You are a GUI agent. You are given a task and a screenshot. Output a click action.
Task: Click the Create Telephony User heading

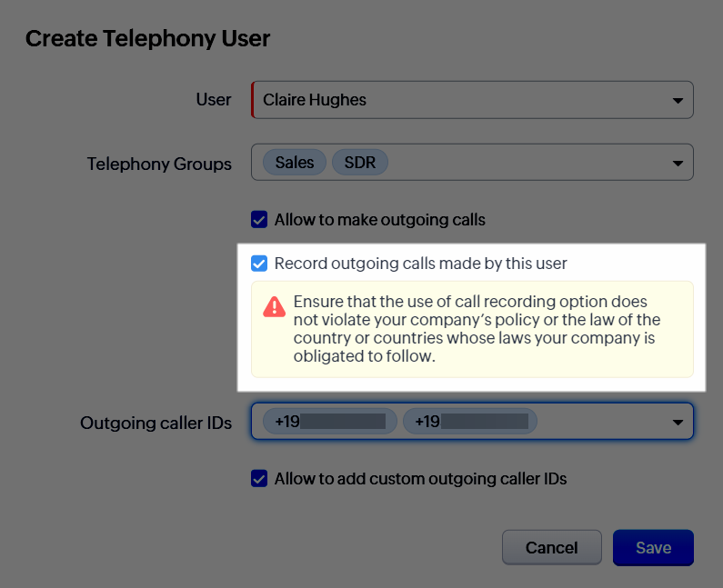[x=147, y=38]
